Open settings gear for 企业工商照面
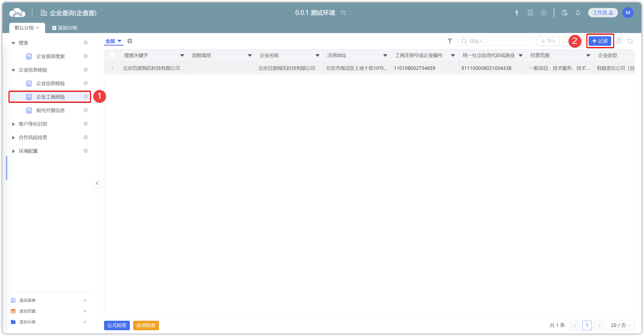Viewport: 644px width, 336px height. pos(86,97)
